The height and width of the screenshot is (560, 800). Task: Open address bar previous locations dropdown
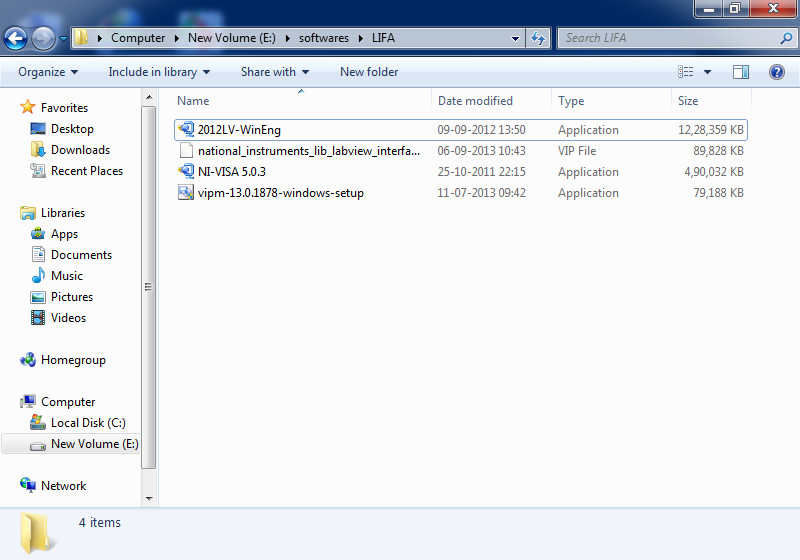[515, 38]
